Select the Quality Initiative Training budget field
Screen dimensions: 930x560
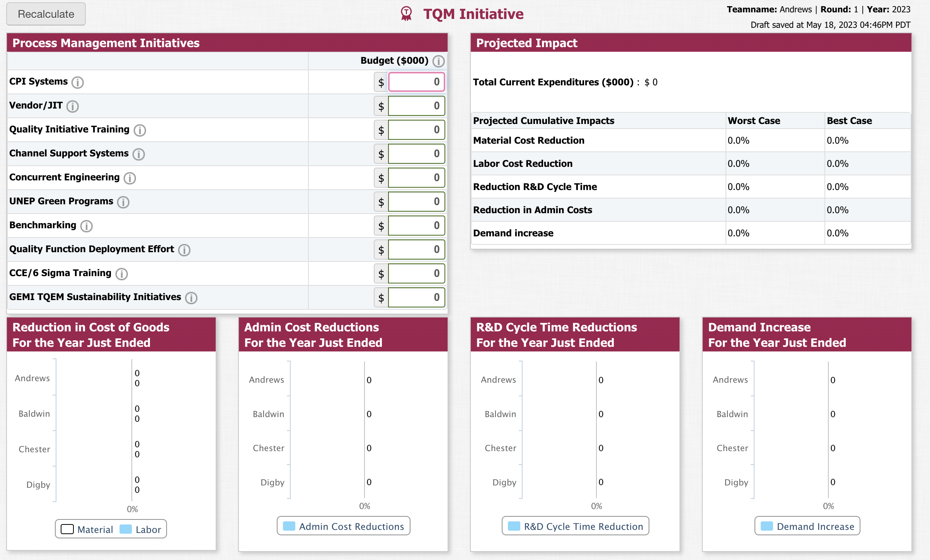417,130
